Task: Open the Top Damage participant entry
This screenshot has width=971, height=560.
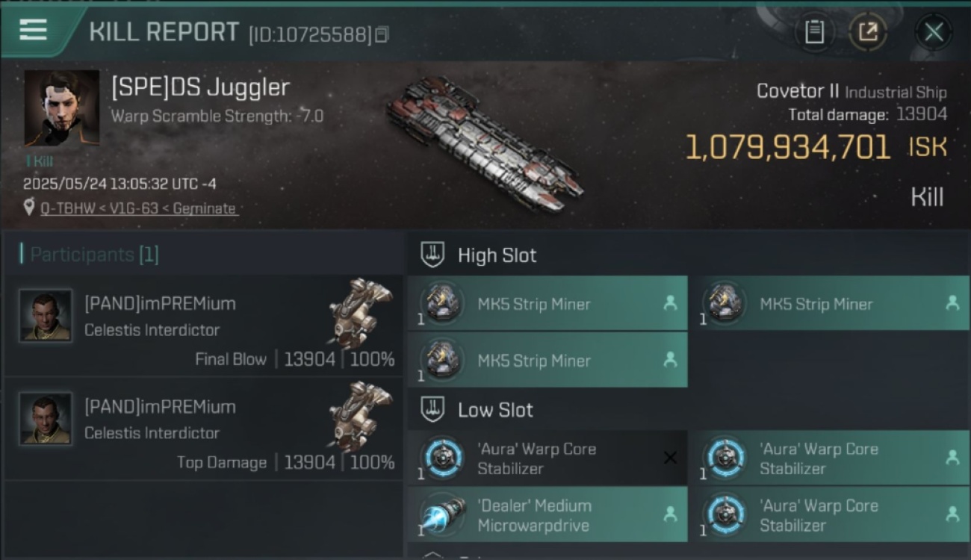Action: click(x=203, y=429)
